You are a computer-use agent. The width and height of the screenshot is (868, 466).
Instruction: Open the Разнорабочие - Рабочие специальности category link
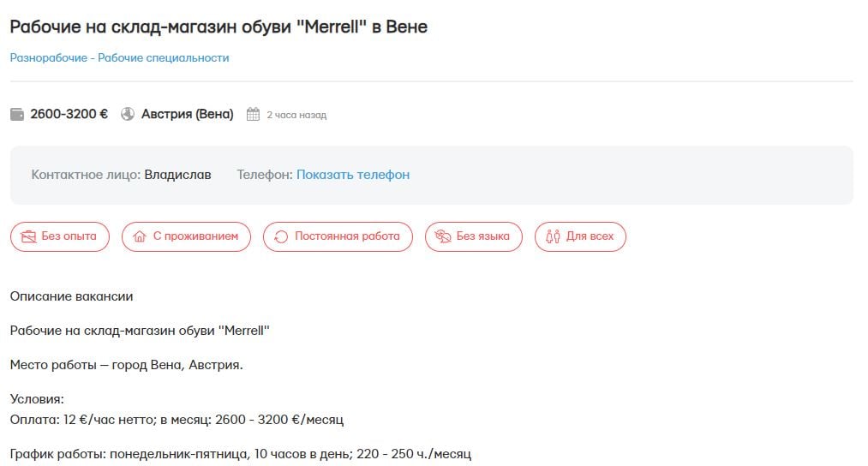pos(120,58)
